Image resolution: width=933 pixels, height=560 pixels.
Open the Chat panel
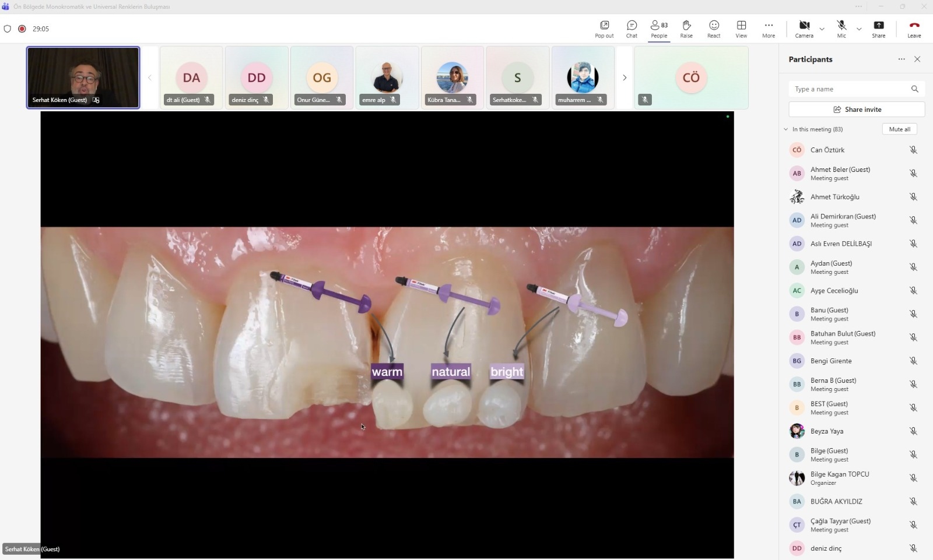(632, 29)
